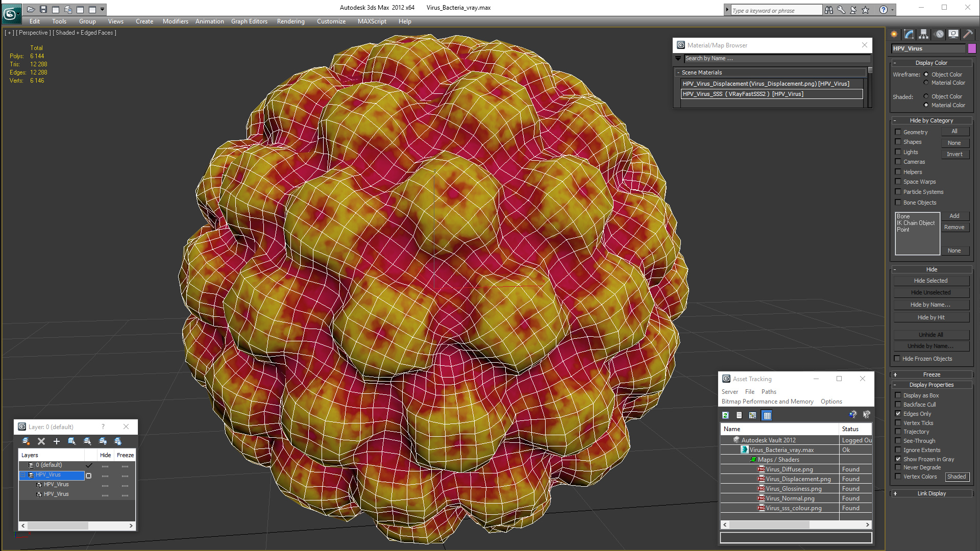Click the Hide Selected button
The image size is (980, 551).
click(x=931, y=281)
